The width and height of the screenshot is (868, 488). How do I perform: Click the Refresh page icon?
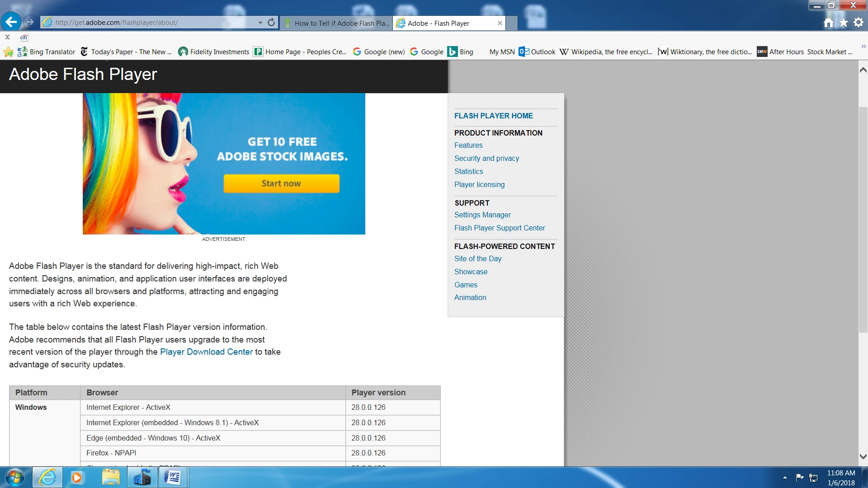[271, 22]
